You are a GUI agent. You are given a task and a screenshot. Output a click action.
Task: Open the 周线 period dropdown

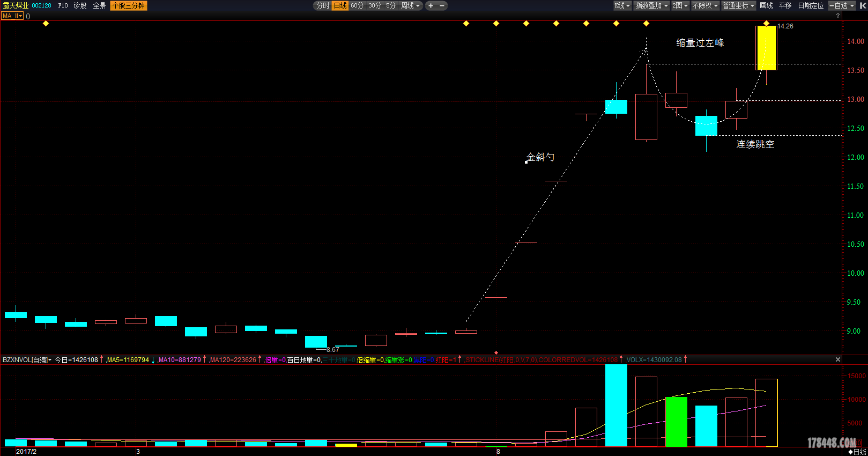pos(411,5)
